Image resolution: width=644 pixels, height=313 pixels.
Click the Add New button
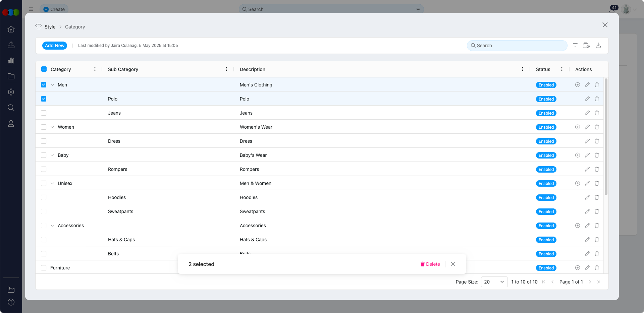(55, 46)
